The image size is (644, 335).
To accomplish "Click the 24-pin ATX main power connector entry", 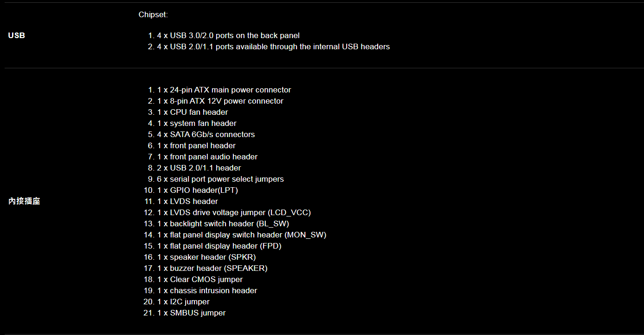I will tap(224, 90).
